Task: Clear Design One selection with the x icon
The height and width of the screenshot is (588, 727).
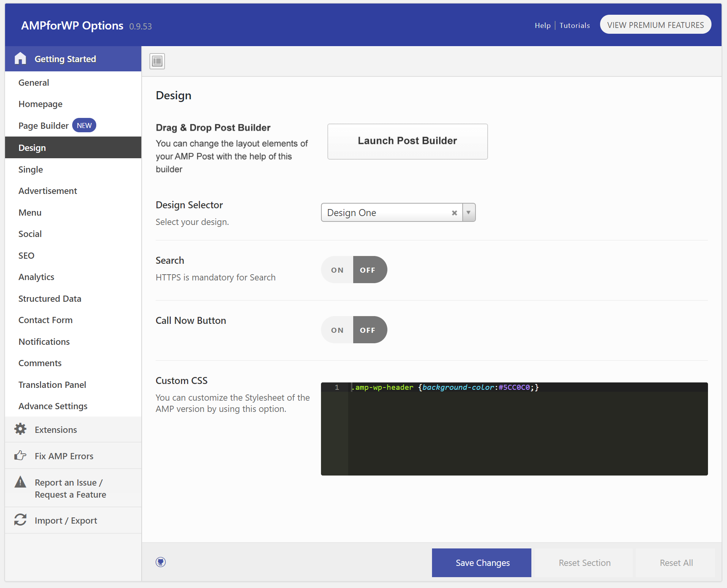Action: [454, 213]
